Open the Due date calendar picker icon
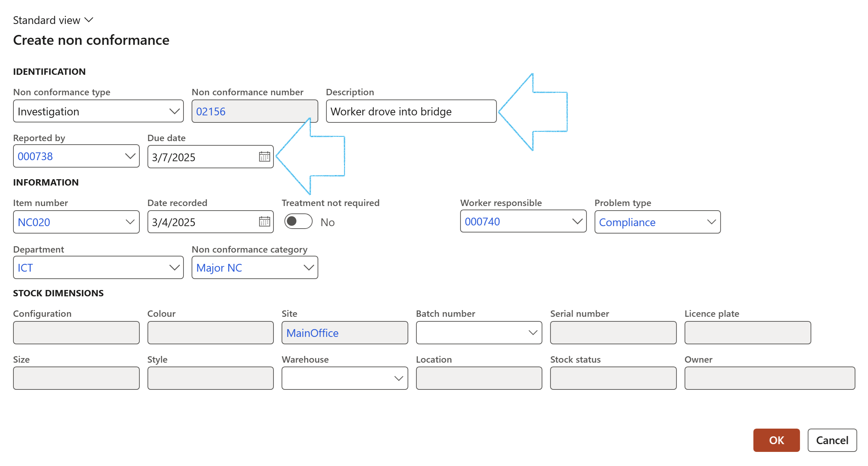868x466 pixels. click(x=264, y=157)
